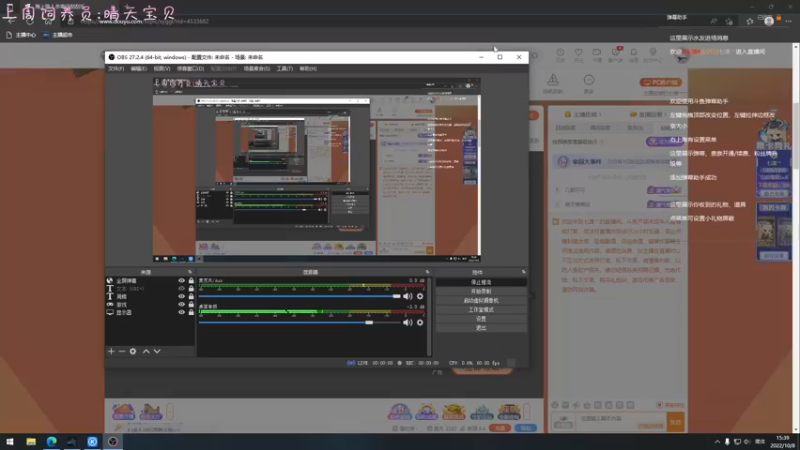Lock the 游戏 source
Viewport: 800px width, 450px height.
[x=191, y=304]
